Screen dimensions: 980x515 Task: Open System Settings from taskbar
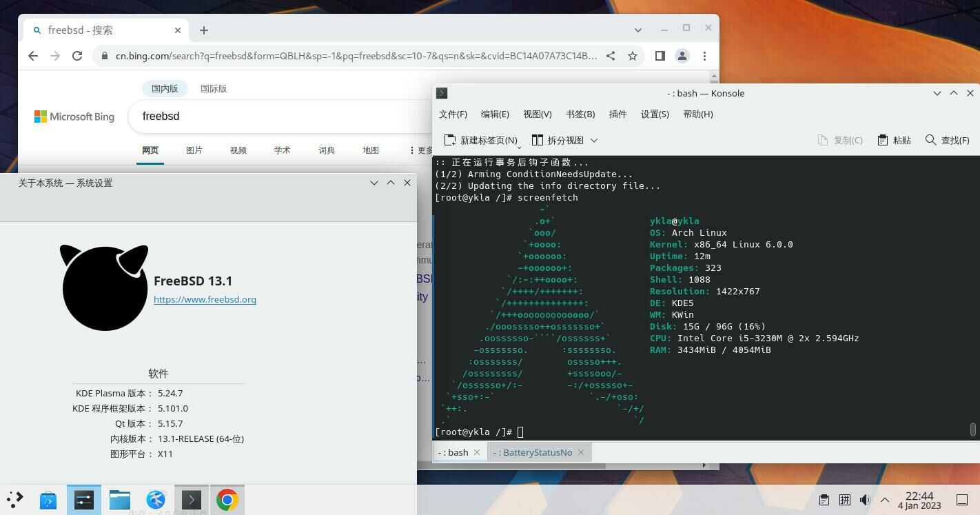[84, 500]
